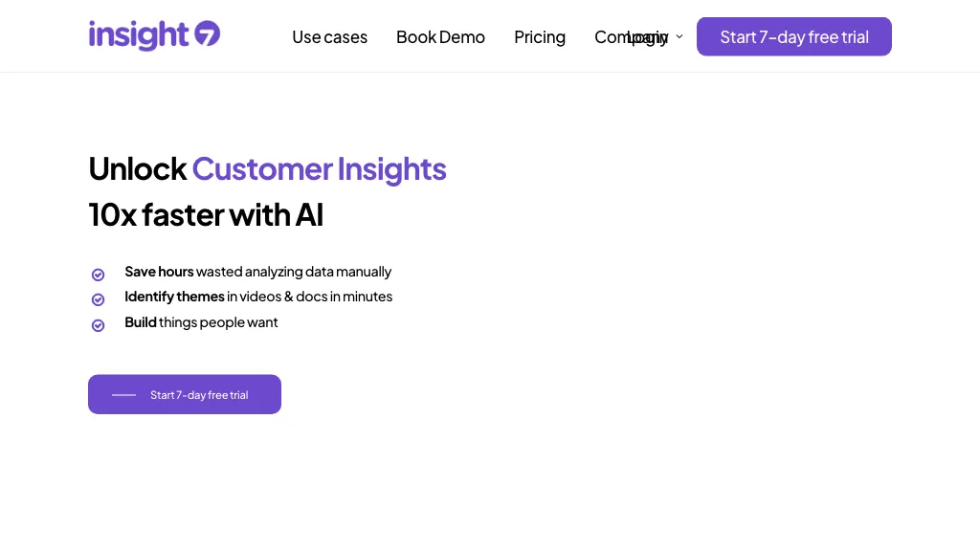Click the checkmark icon beside 'Identify themes'
Image resolution: width=980 pixels, height=551 pixels.
[98, 299]
